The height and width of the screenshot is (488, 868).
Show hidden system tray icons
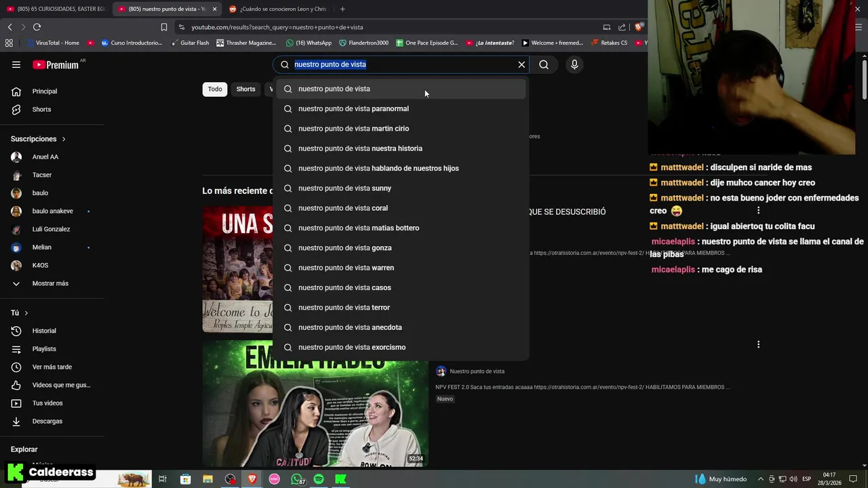(x=760, y=479)
